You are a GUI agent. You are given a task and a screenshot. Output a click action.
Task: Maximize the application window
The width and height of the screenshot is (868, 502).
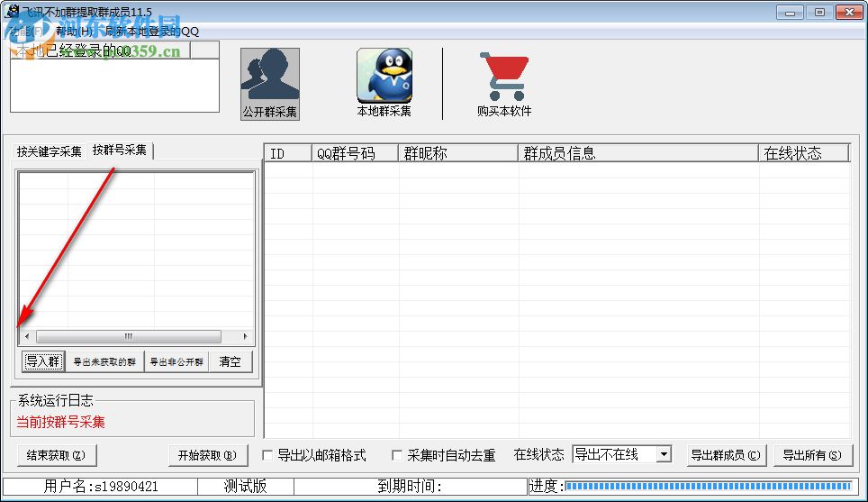pos(820,13)
